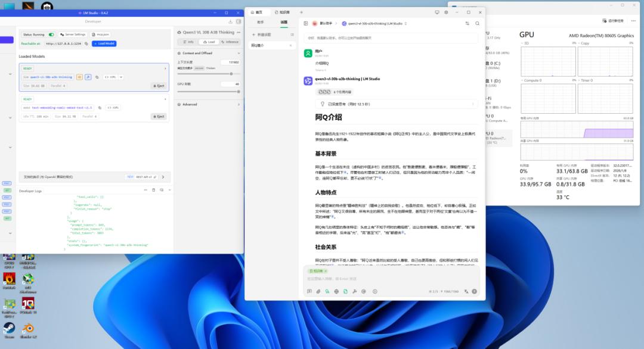
Task: Copy the server address 127.0.0.1:1234
Action: coord(86,43)
